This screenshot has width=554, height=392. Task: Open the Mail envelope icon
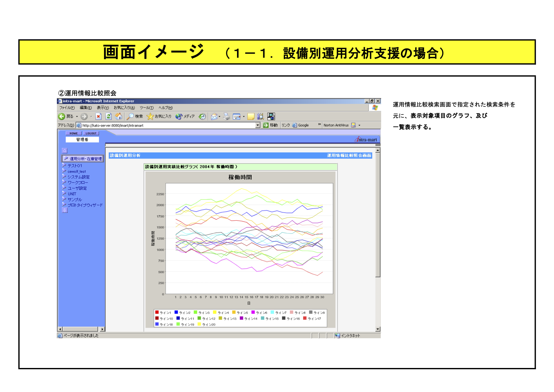point(214,117)
